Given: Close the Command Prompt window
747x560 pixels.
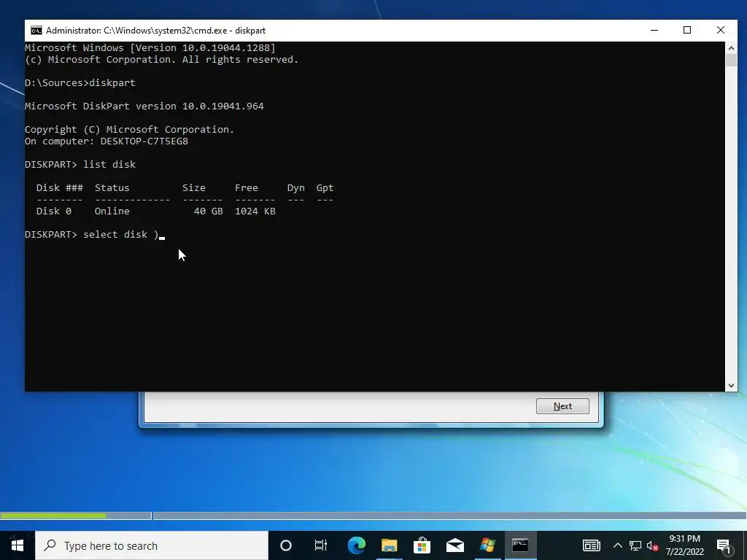Looking at the screenshot, I should [x=721, y=31].
